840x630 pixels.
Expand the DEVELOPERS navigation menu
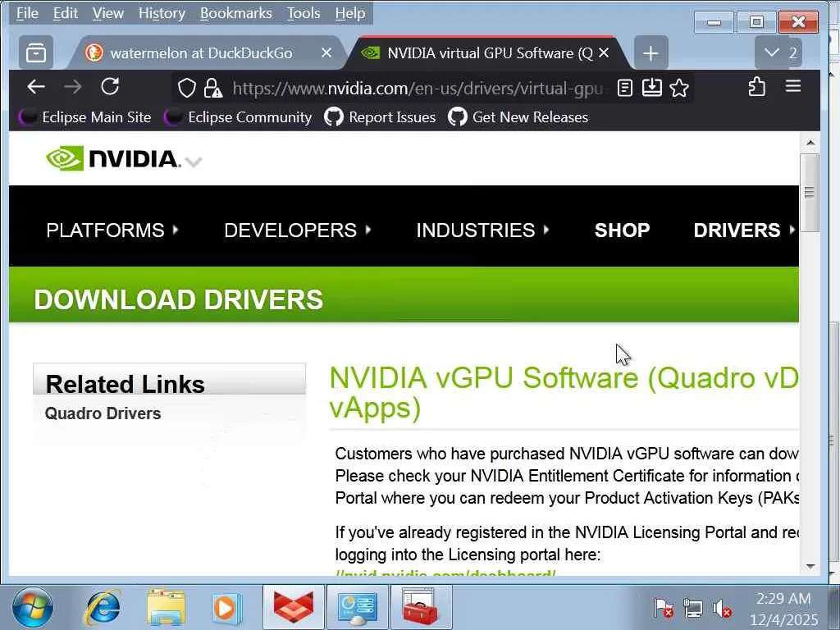coord(297,230)
